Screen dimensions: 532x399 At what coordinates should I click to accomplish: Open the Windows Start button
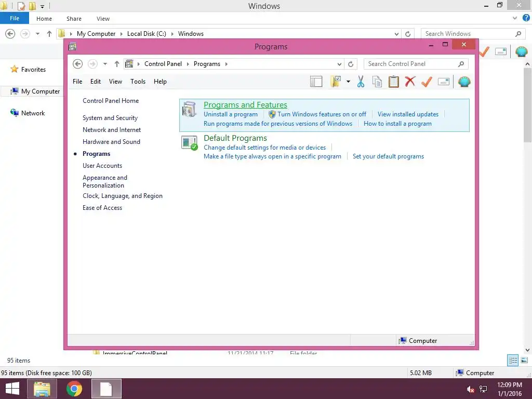click(x=12, y=389)
